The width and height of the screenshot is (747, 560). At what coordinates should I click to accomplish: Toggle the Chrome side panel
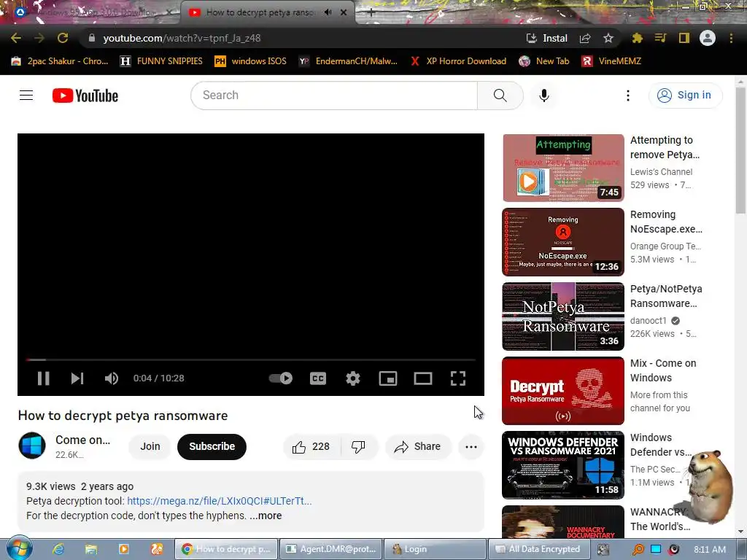pos(684,38)
